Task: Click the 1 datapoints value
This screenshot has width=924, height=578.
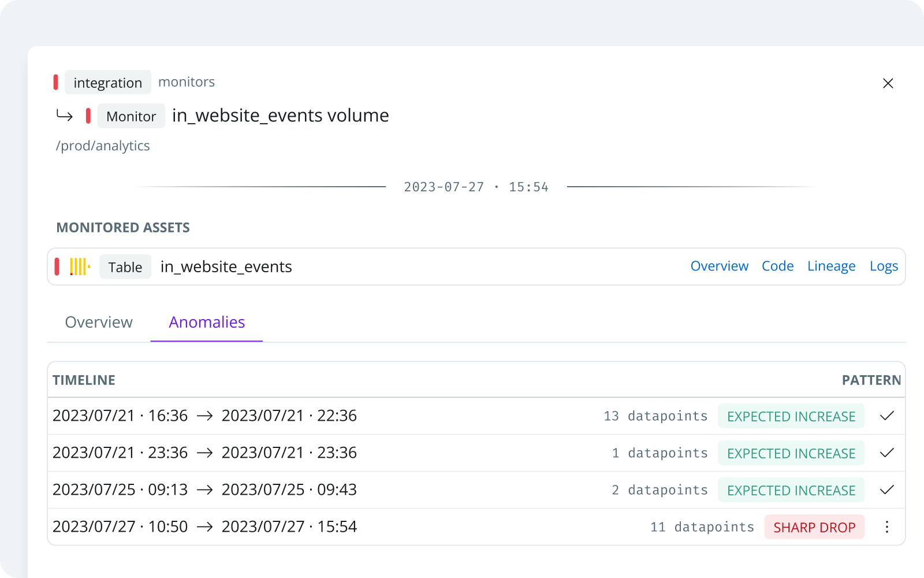Action: [660, 453]
